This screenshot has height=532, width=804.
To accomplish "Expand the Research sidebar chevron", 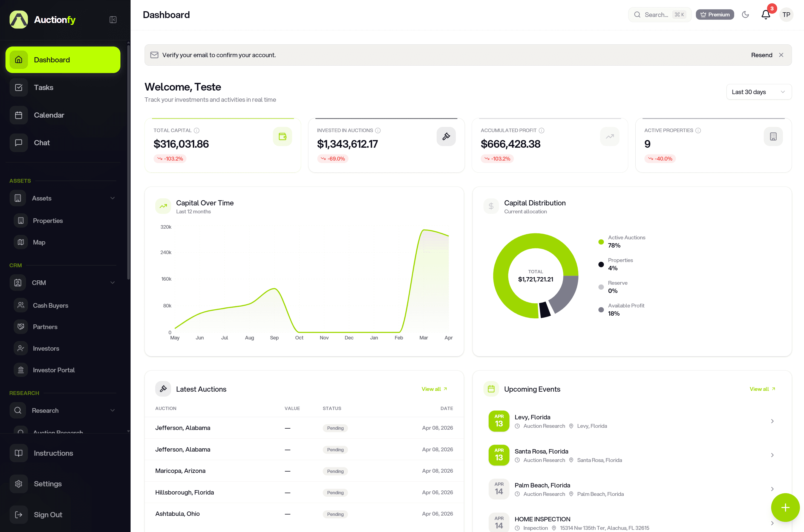I will [113, 410].
